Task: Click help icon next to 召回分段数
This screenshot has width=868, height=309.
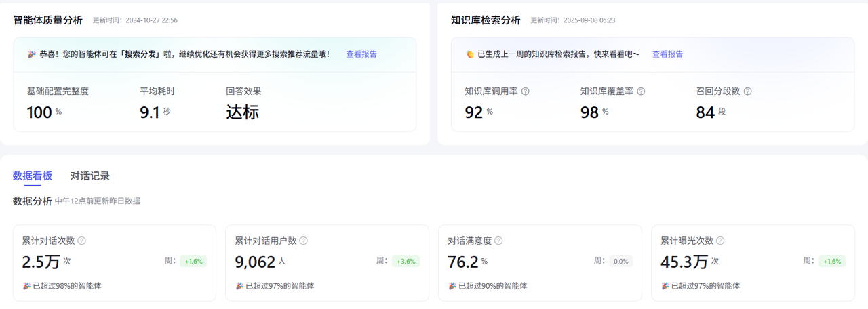Action: click(x=748, y=91)
